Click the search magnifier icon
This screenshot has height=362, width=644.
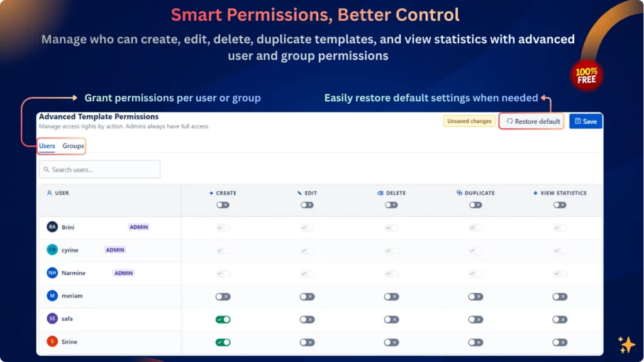(46, 170)
